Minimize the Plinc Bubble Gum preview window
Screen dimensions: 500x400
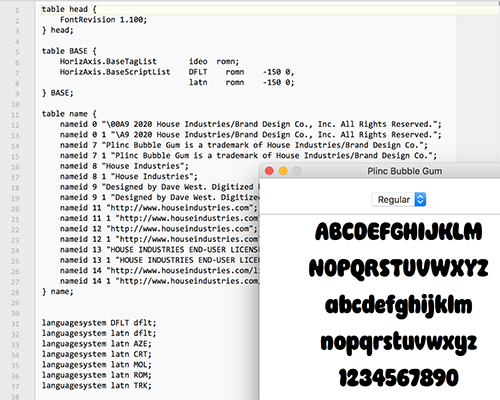tap(283, 171)
